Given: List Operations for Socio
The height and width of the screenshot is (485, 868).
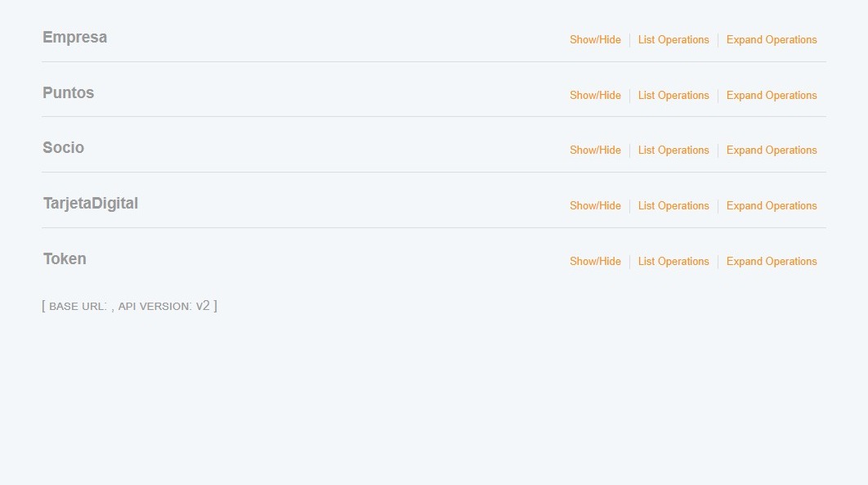Looking at the screenshot, I should tap(673, 150).
